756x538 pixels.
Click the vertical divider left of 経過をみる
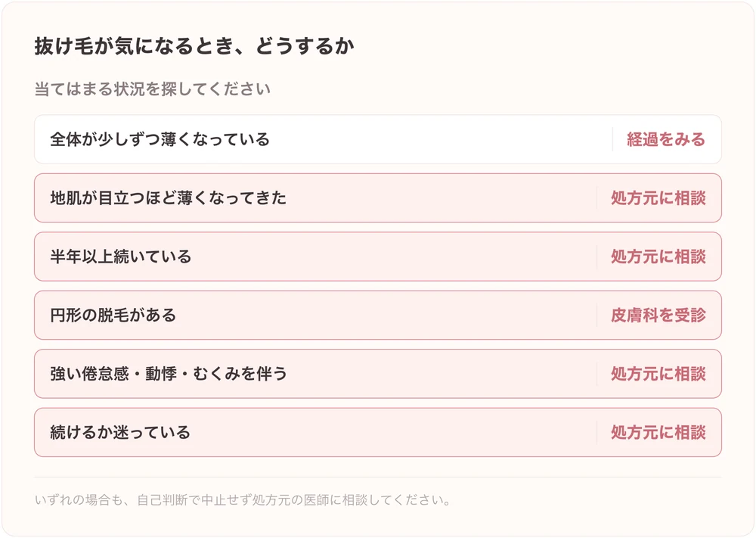(x=612, y=139)
